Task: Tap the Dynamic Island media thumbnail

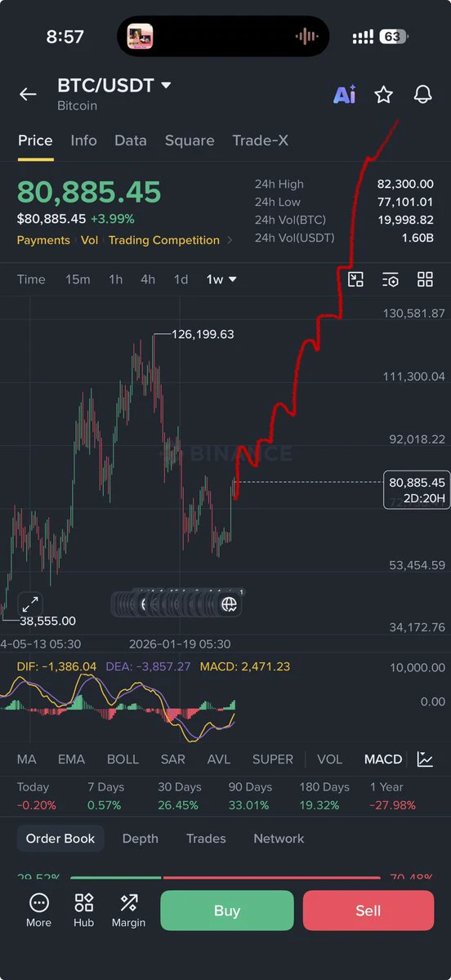Action: 139,37
